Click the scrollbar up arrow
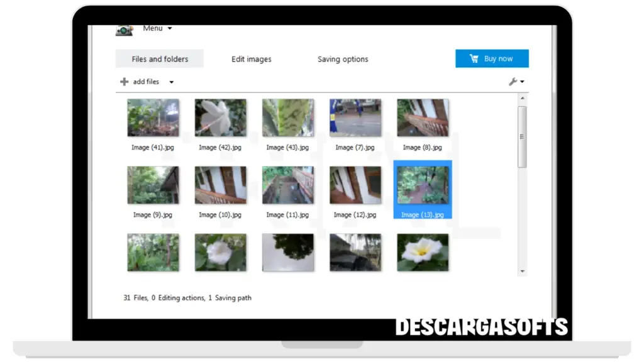This screenshot has height=362, width=644. pos(522,99)
